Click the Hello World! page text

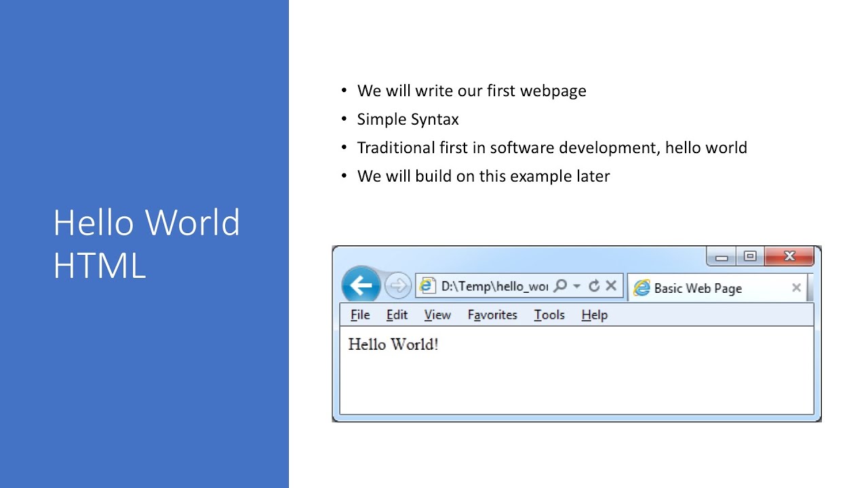coord(393,344)
